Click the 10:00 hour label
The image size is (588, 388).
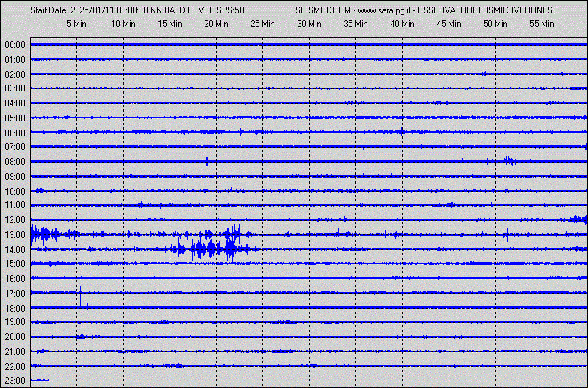[x=15, y=192]
